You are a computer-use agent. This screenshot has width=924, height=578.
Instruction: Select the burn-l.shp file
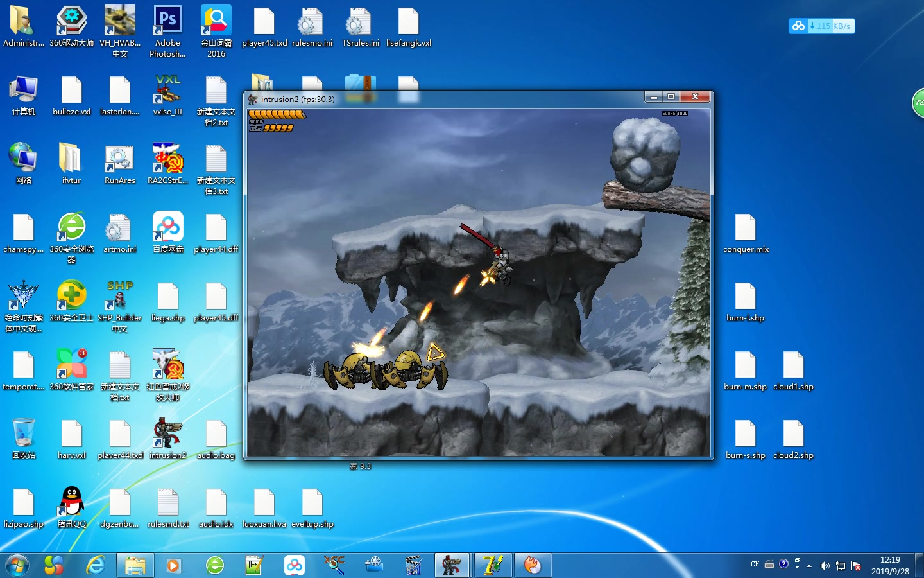tap(746, 302)
